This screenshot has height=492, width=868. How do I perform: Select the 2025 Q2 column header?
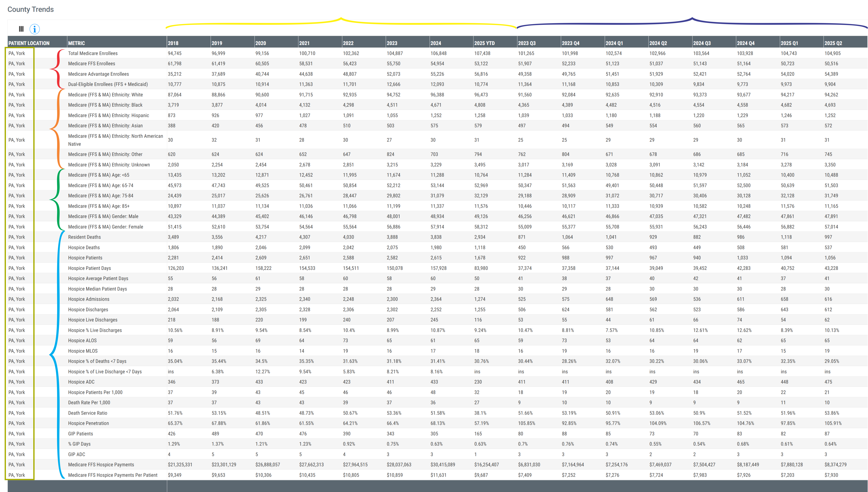coord(833,43)
